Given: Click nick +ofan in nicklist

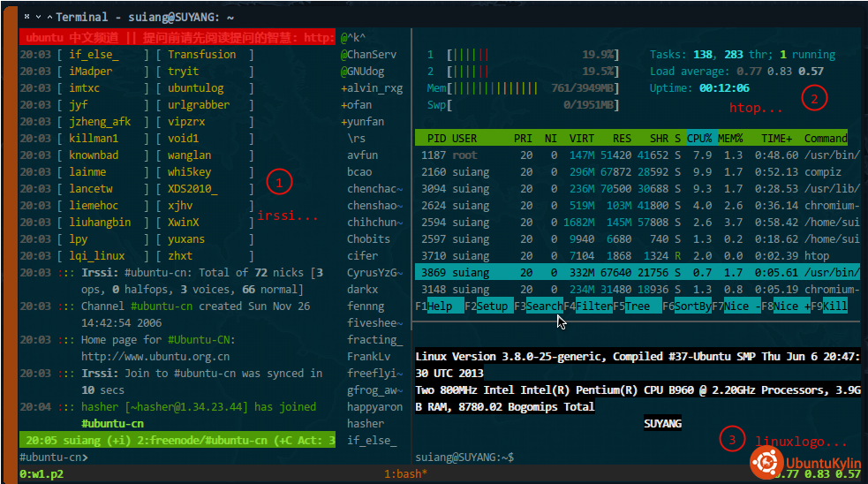Looking at the screenshot, I should [356, 105].
